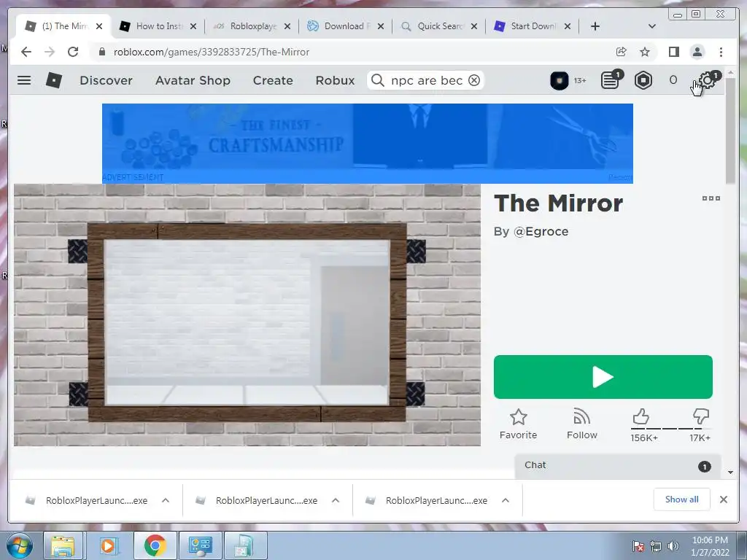Open the tab search dropdown chevron
Viewport: 747px width, 560px height.
click(x=652, y=26)
